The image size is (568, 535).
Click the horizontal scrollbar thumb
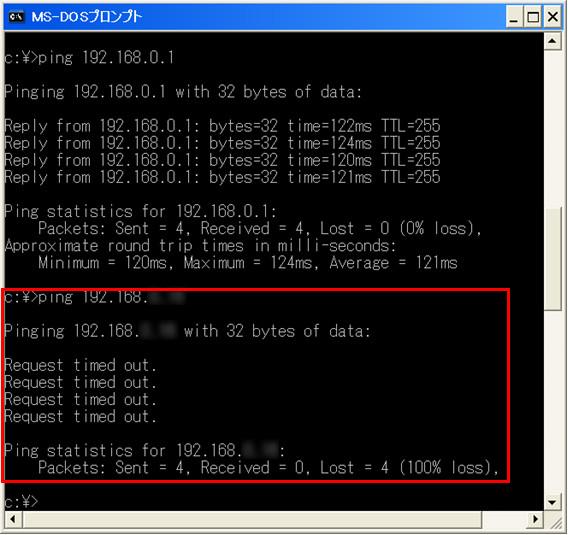point(252,519)
